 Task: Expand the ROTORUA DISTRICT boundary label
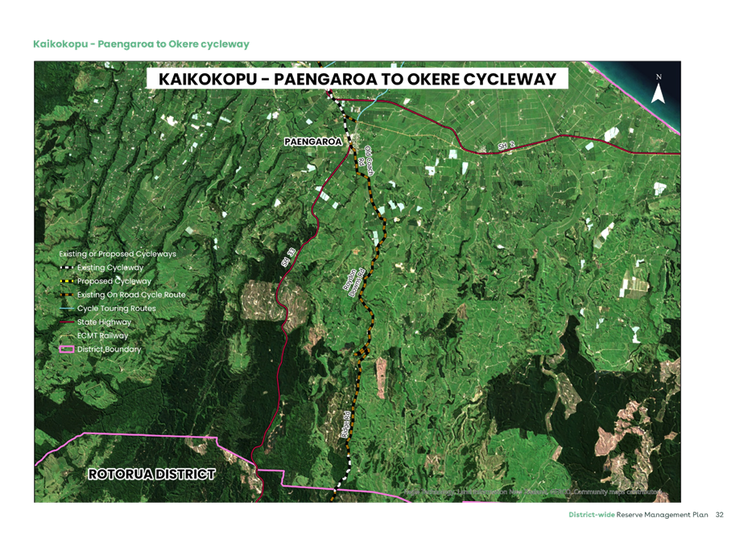click(x=150, y=475)
